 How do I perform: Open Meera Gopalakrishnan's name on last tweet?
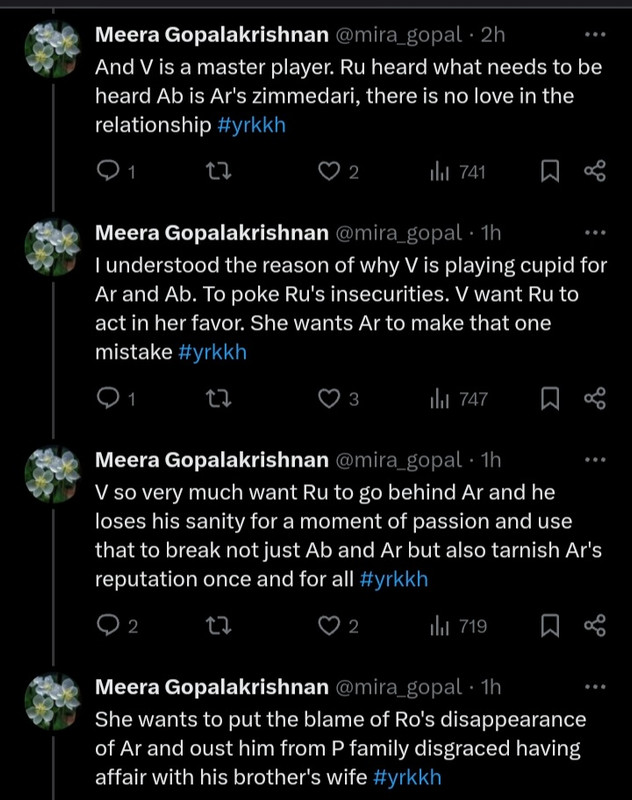[x=211, y=688]
